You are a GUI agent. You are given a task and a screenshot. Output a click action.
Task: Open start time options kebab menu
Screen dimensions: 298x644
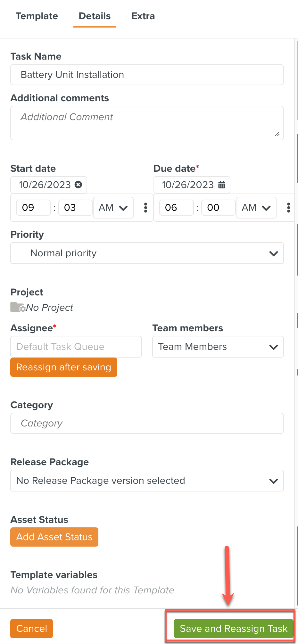(x=145, y=208)
